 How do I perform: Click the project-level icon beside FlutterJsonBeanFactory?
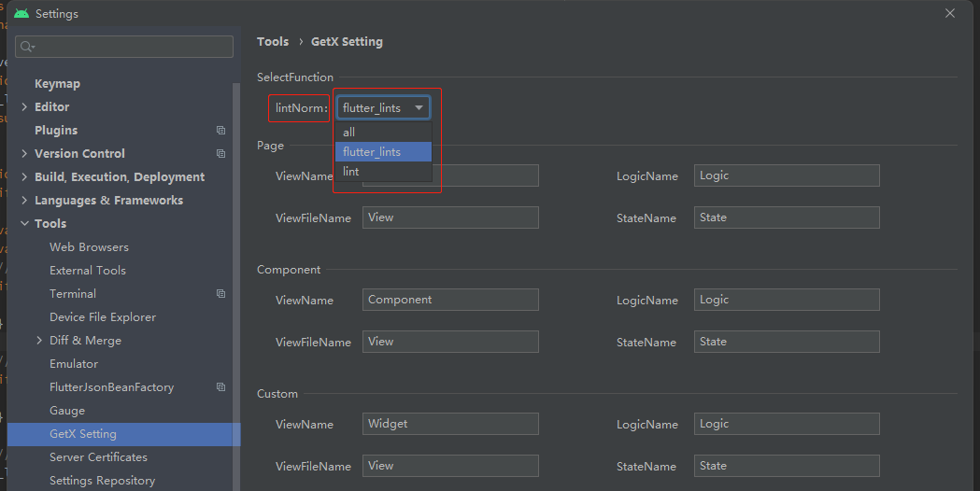click(220, 387)
